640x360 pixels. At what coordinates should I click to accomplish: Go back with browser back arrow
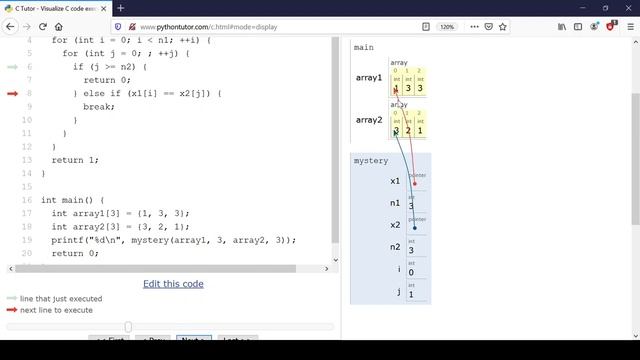[10, 27]
